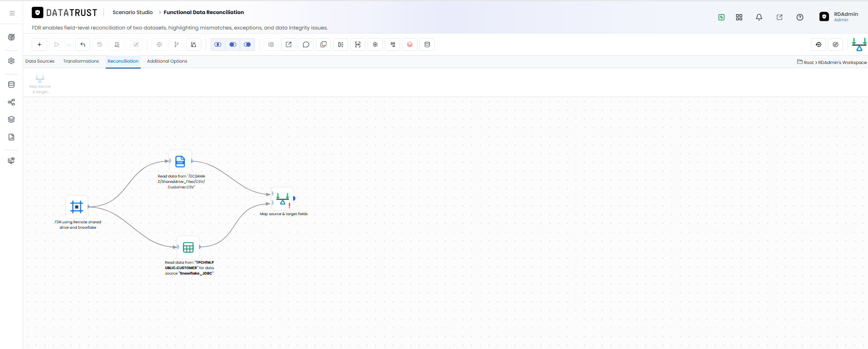
Task: Click the notifications bell icon
Action: 759,17
